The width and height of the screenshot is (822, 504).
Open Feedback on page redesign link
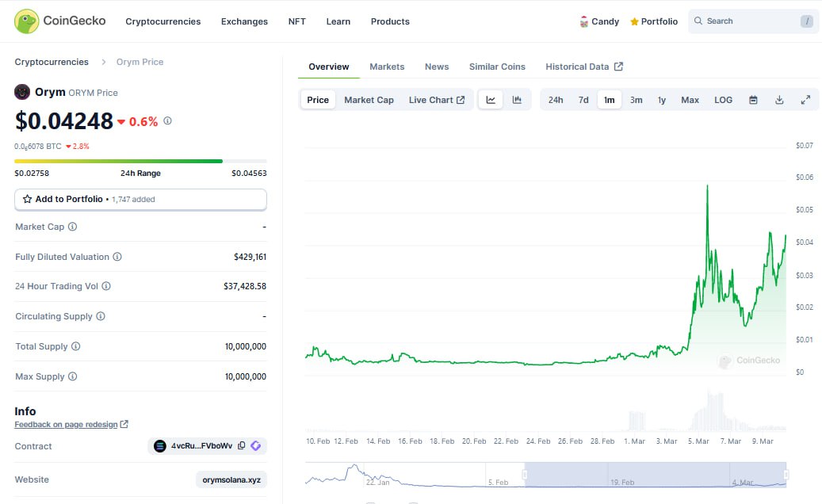[x=71, y=425]
